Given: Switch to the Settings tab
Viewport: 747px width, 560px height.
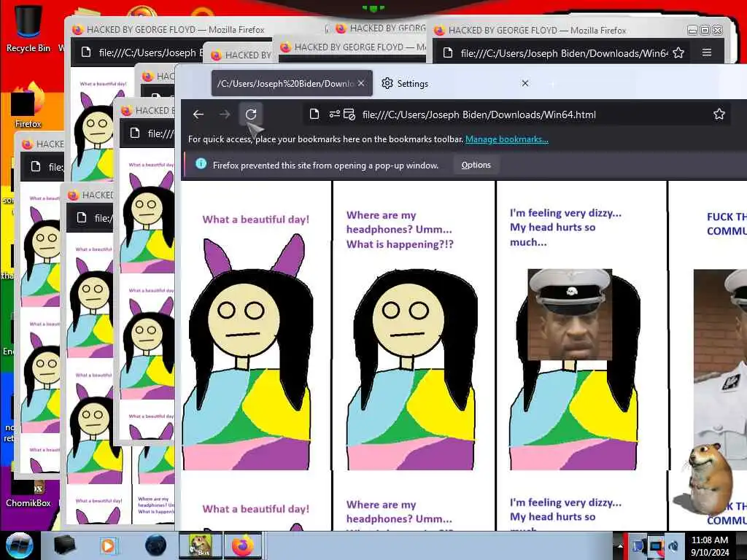Looking at the screenshot, I should point(455,83).
